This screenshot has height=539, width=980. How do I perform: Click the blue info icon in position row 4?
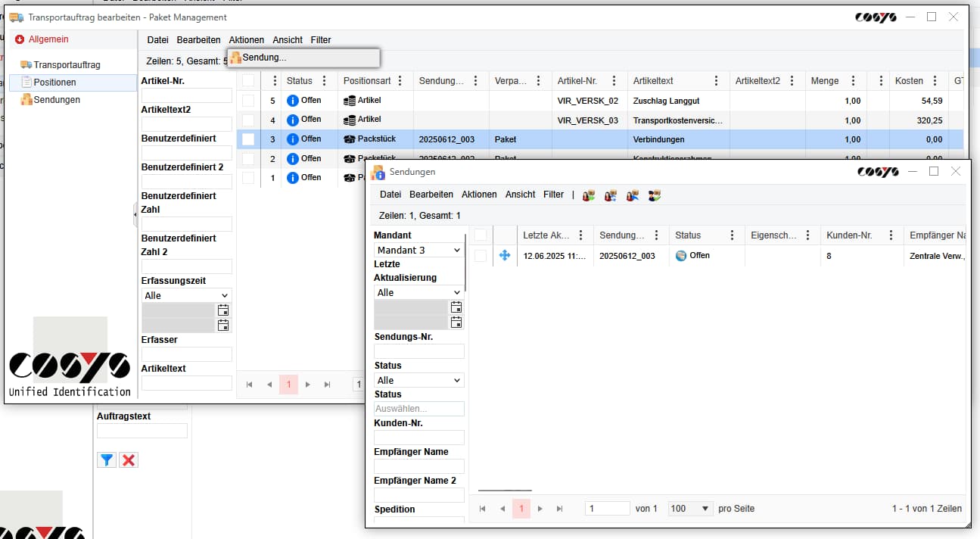[x=293, y=120]
